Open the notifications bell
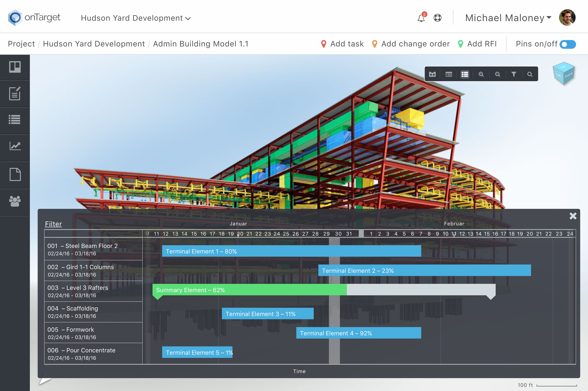Viewport: 588px width, 391px height. click(421, 18)
